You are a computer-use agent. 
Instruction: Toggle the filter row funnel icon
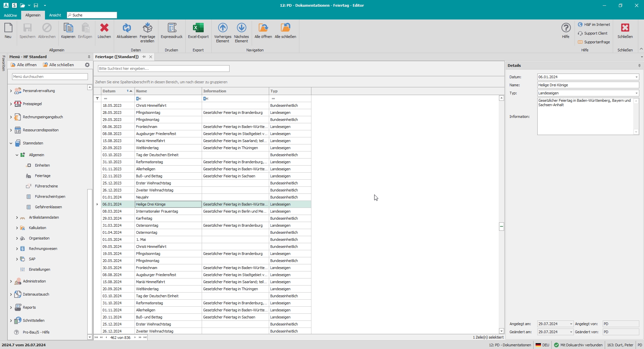click(97, 98)
